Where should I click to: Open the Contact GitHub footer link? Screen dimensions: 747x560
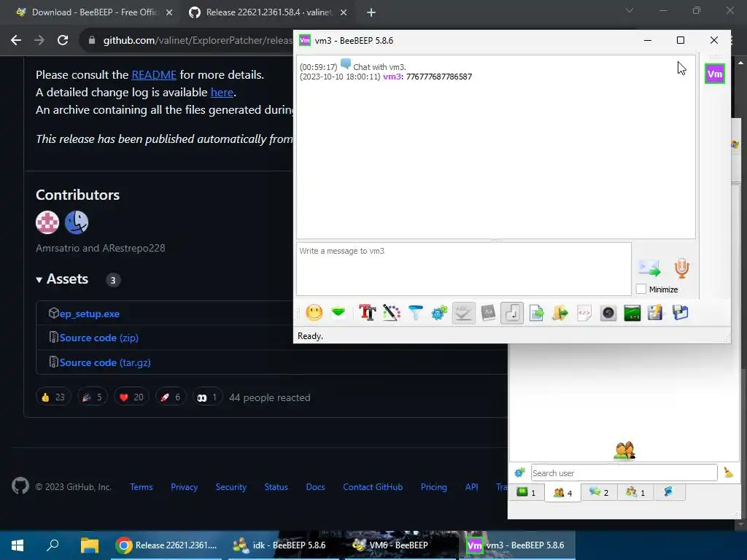(x=373, y=486)
